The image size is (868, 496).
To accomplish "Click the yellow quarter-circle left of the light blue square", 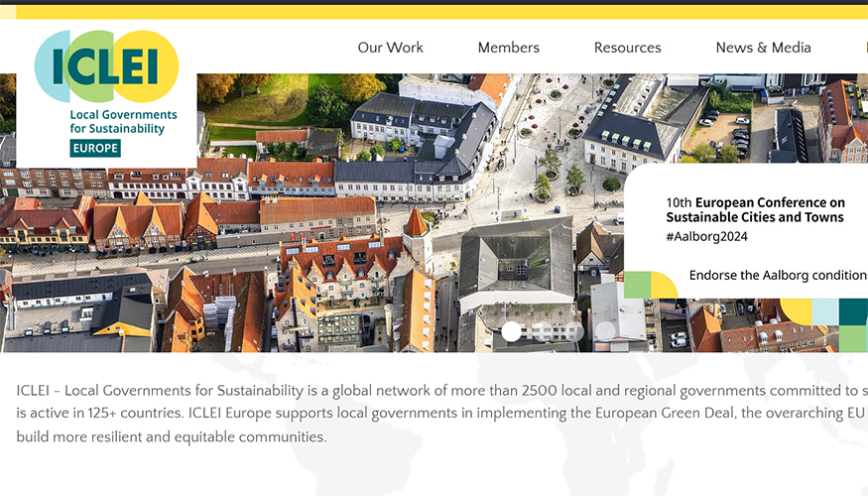I will (798, 310).
